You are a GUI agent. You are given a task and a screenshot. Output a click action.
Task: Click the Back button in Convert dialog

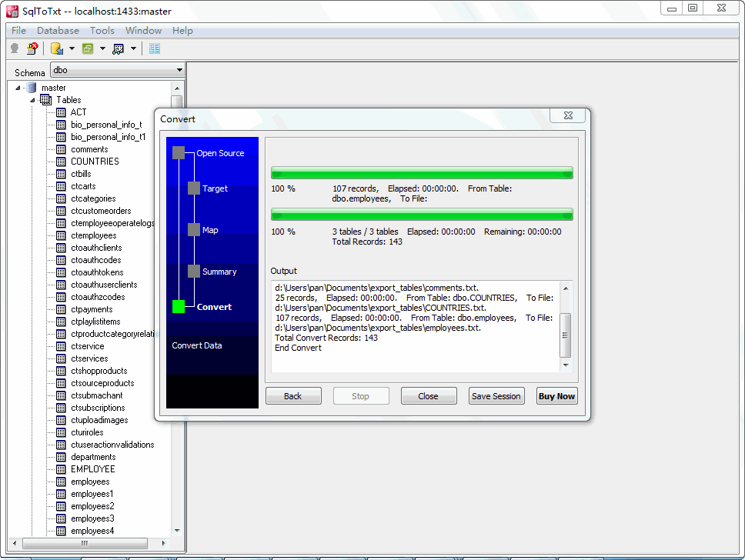coord(293,396)
